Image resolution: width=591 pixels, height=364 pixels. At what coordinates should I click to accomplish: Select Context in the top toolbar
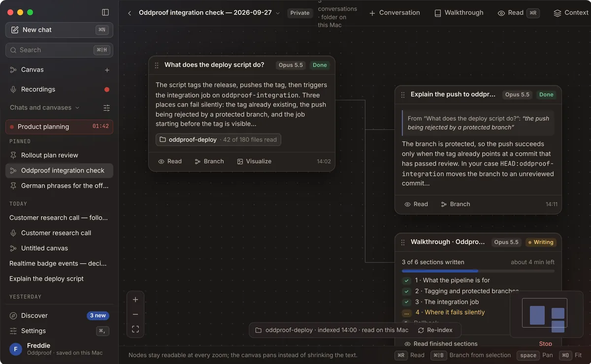[x=570, y=13]
